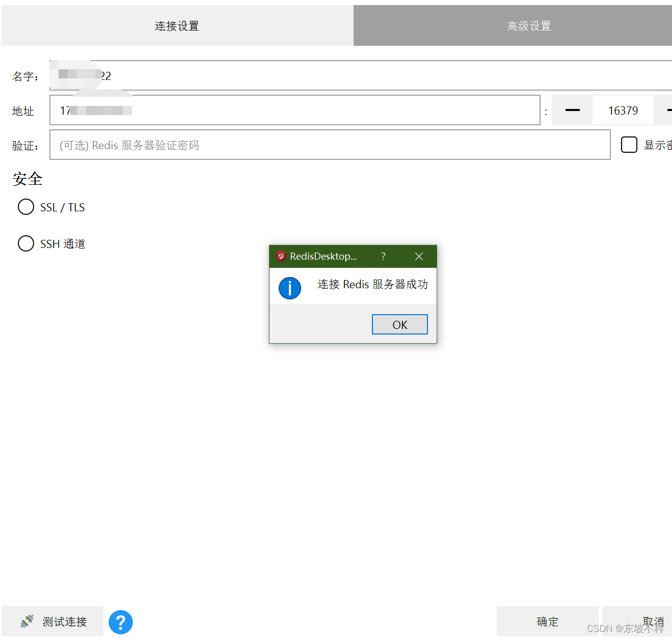
Task: Click the 地址 address input field
Action: (x=294, y=110)
